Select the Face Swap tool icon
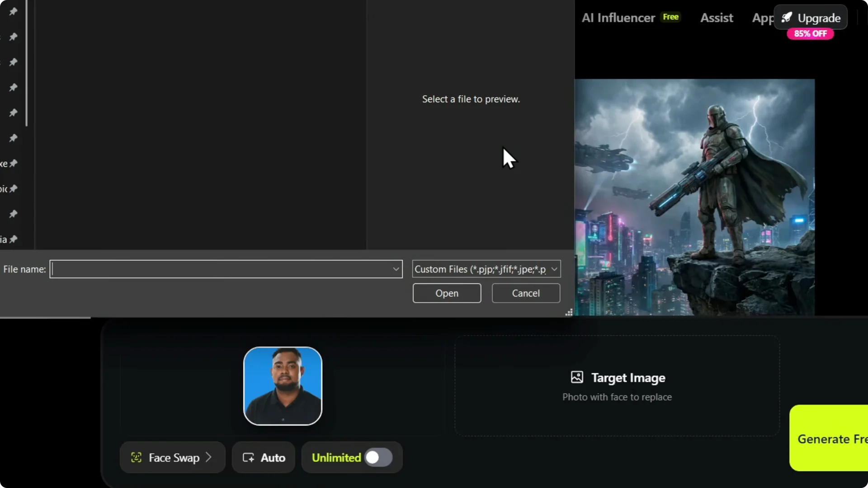 coord(137,457)
